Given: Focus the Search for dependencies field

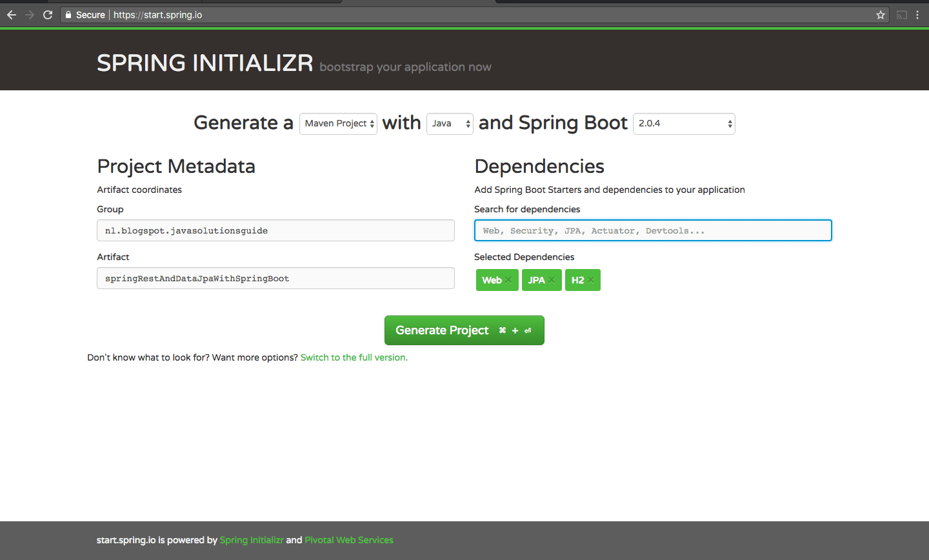Looking at the screenshot, I should tap(653, 230).
